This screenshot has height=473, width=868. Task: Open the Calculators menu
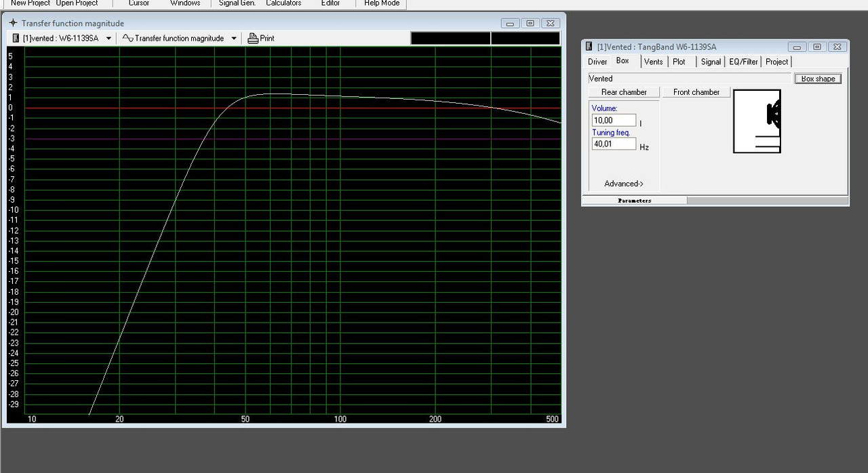(283, 3)
